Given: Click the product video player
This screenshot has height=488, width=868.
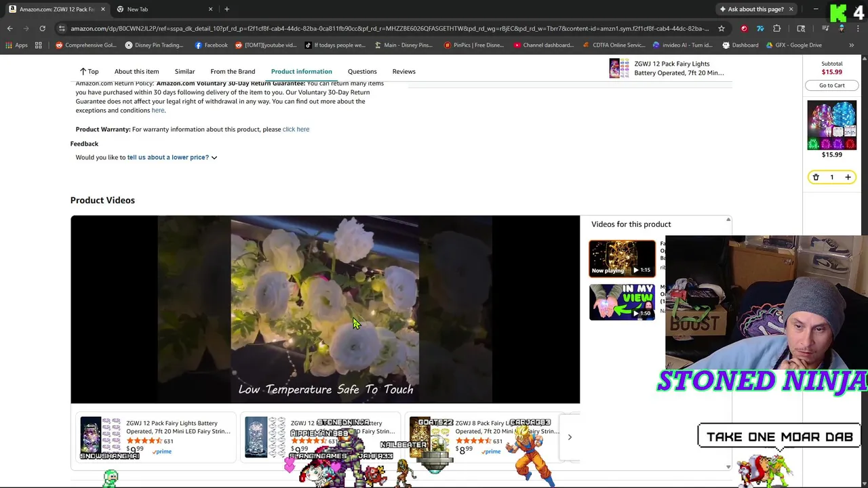Looking at the screenshot, I should [325, 309].
